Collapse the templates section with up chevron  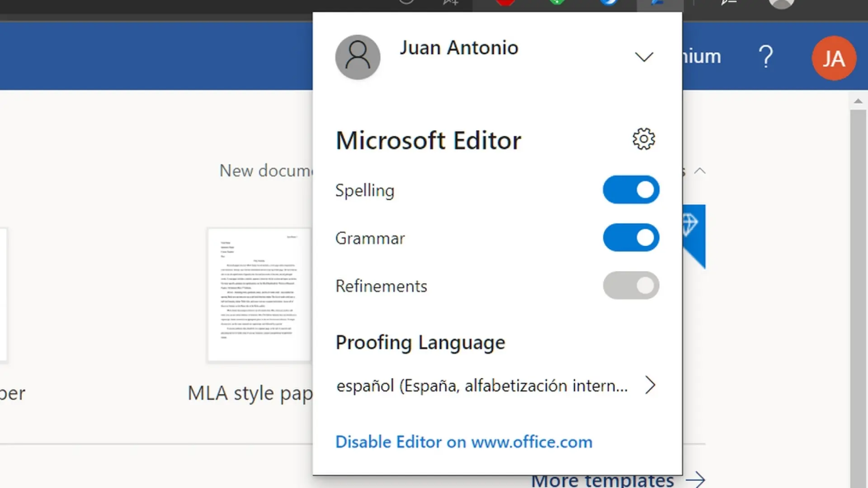tap(700, 171)
